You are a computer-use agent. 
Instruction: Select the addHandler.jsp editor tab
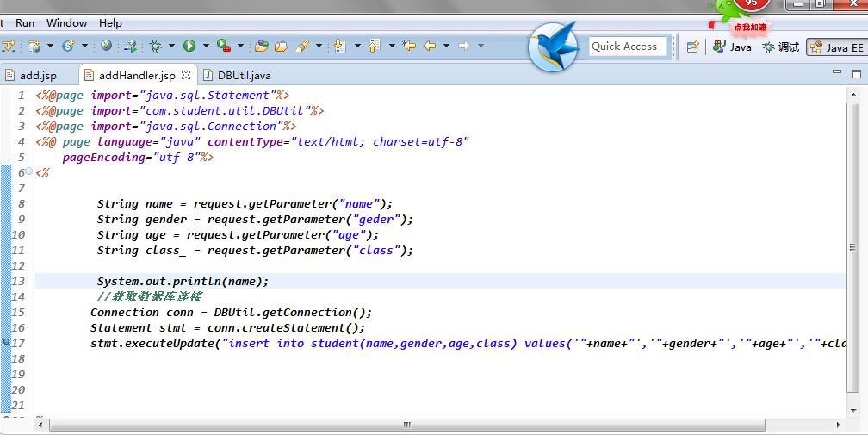(x=137, y=75)
